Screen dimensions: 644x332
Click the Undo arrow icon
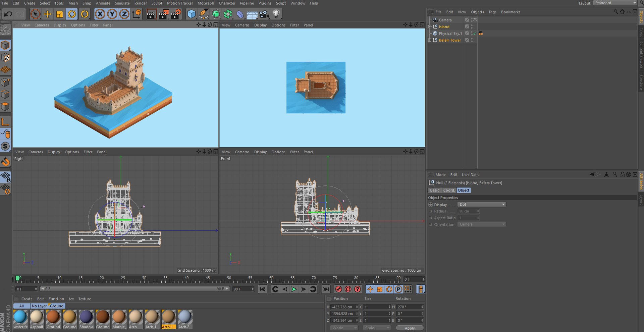coord(8,14)
